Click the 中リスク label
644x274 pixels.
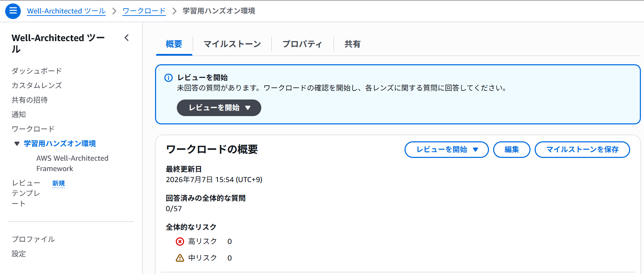(x=202, y=258)
